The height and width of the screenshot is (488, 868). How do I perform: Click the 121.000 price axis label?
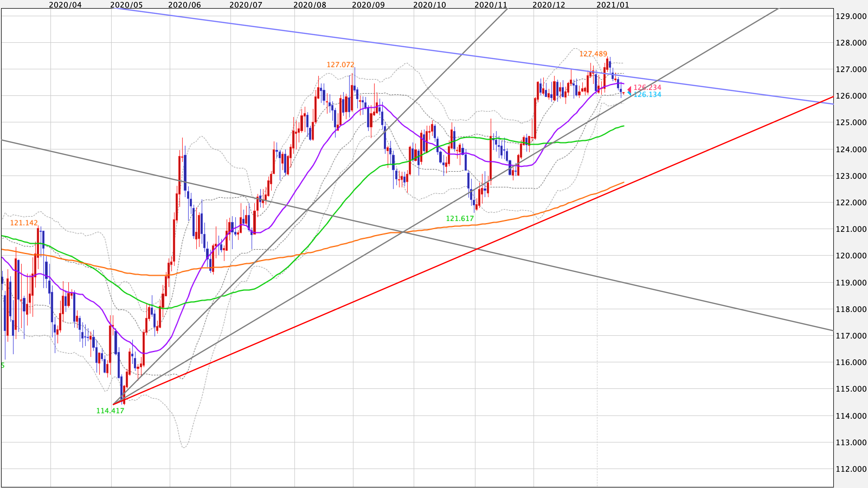point(851,229)
